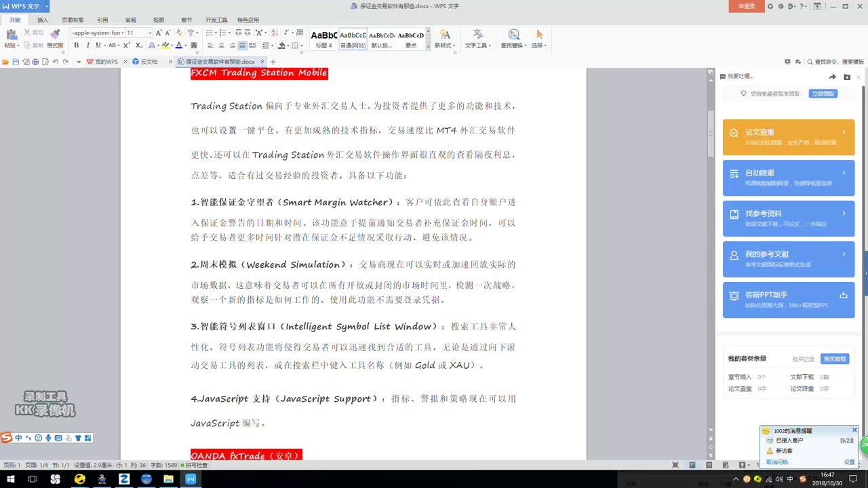The width and height of the screenshot is (868, 488).
Task: Open the 引用 ribbon tab
Action: pyautogui.click(x=102, y=20)
